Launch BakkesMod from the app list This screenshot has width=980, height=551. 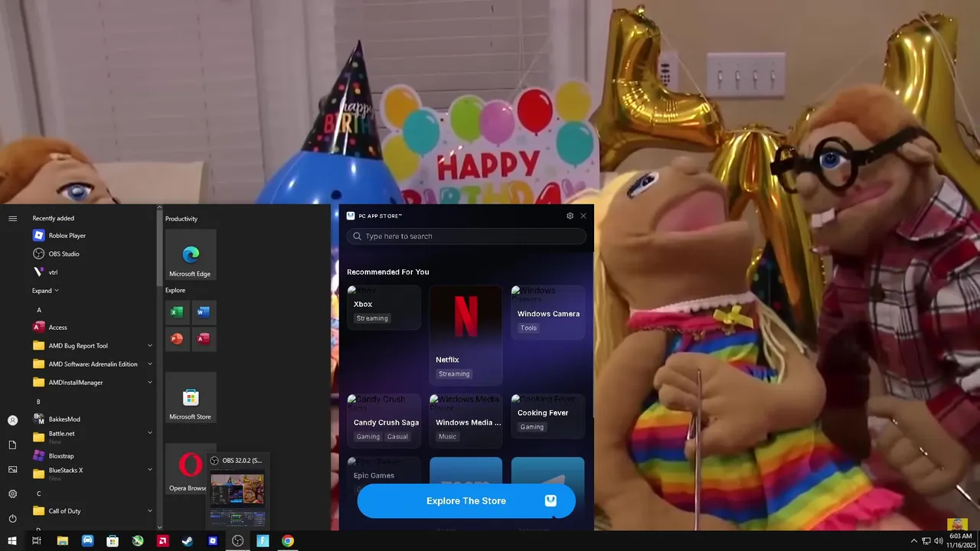[92, 419]
